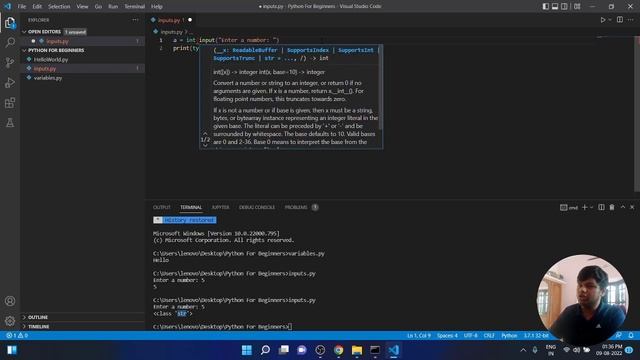Viewport: 640px width, 360px height.
Task: Switch to the TERMINAL panel tab
Action: pyautogui.click(x=191, y=207)
